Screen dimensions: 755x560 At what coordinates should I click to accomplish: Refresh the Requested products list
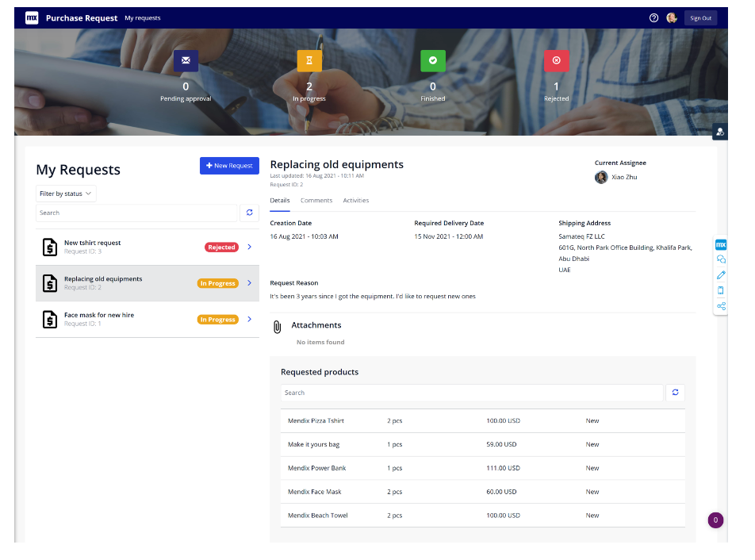point(675,392)
